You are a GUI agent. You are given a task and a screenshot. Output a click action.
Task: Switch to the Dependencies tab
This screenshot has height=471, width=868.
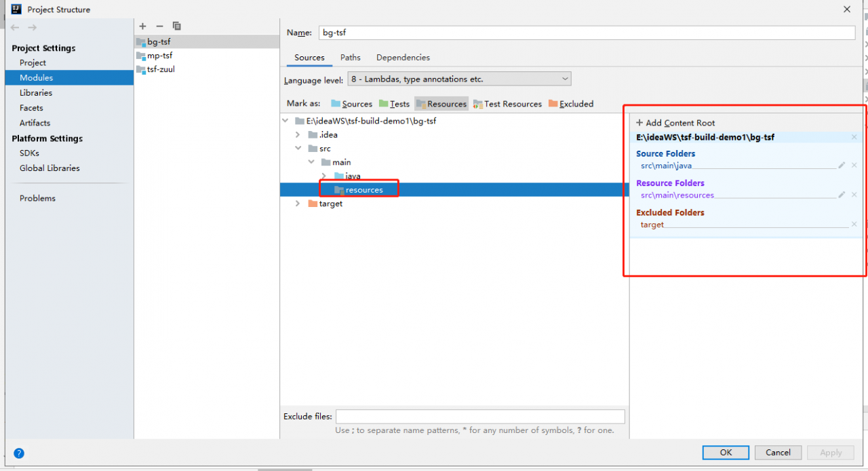pos(403,58)
